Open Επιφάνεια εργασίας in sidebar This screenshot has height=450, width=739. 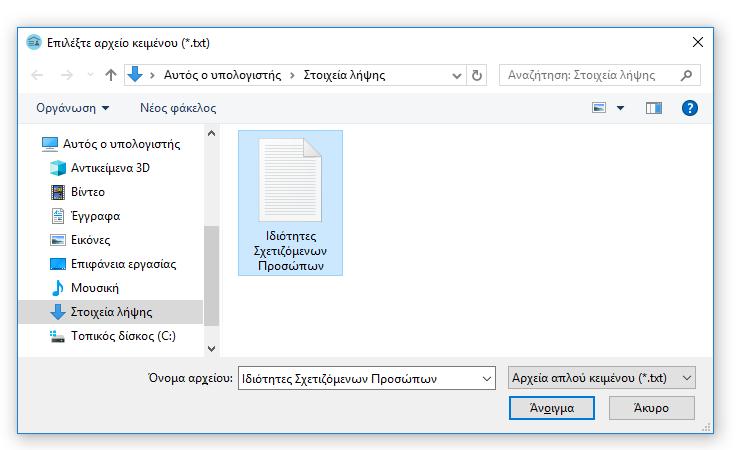[x=113, y=264]
